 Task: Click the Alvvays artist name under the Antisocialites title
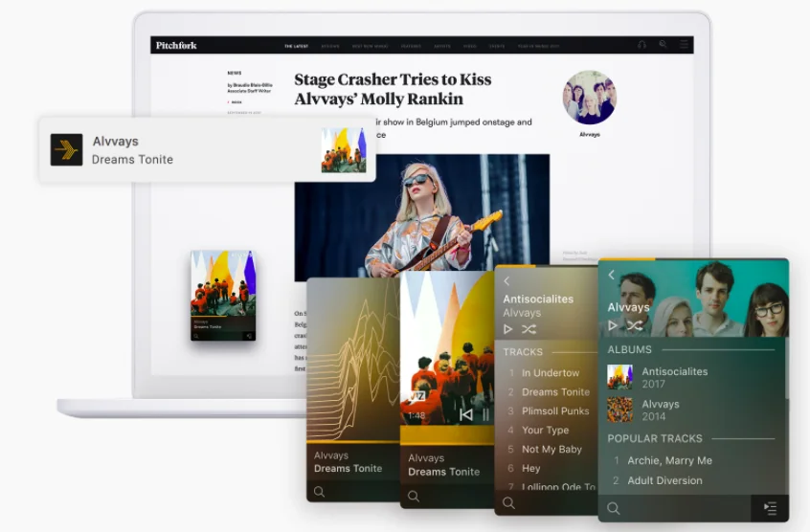click(522, 313)
